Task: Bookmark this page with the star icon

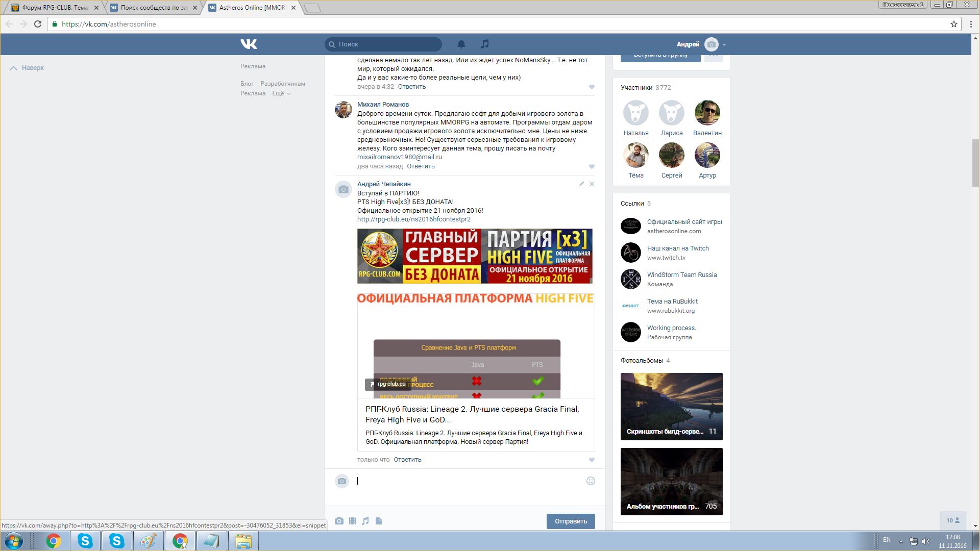Action: [x=953, y=24]
